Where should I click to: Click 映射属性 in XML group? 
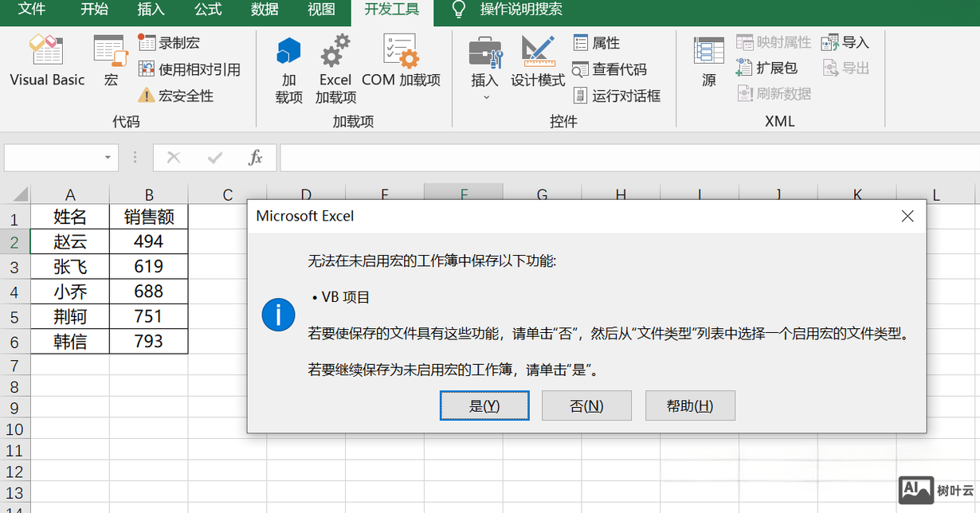coord(774,42)
